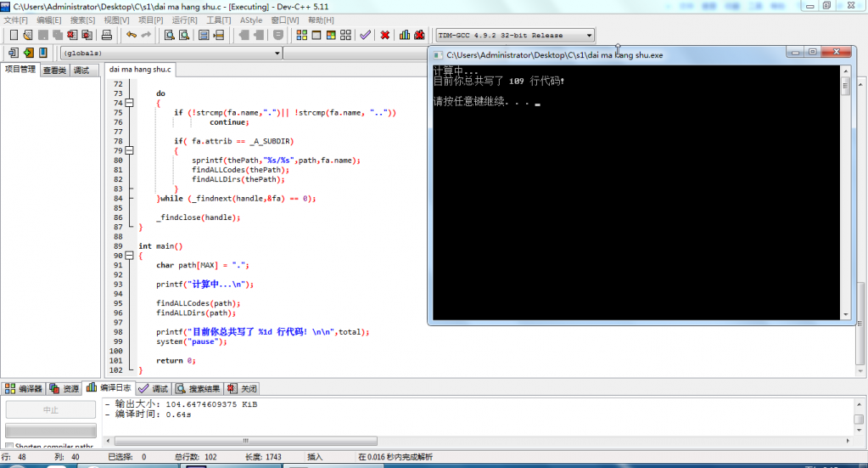Image resolution: width=868 pixels, height=468 pixels.
Task: Click the compile progress bar under 中止
Action: [50, 431]
